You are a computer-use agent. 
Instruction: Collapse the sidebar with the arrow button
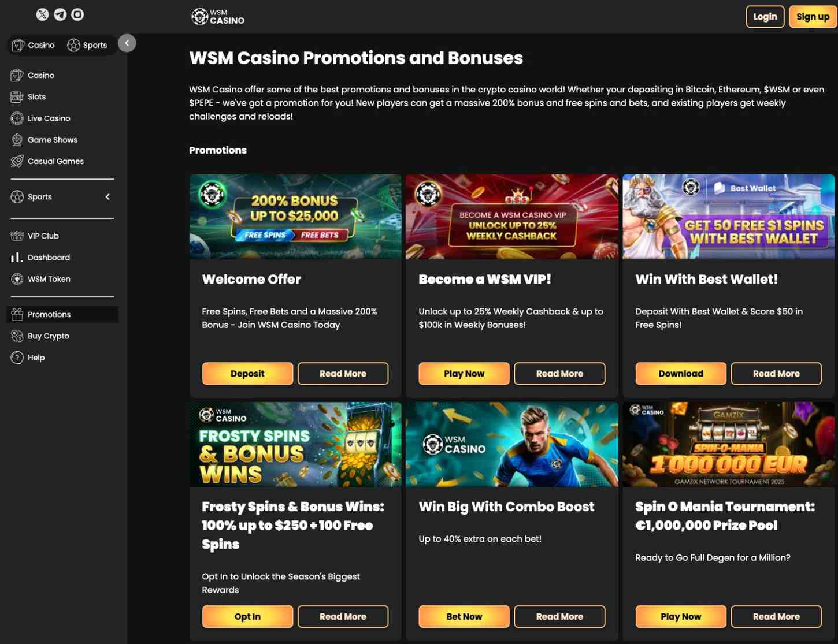pyautogui.click(x=127, y=43)
